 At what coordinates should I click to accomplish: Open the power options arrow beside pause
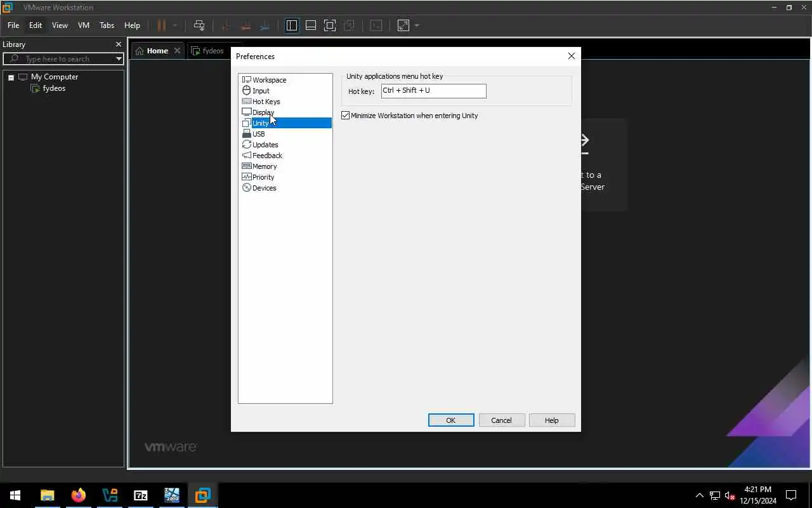175,25
